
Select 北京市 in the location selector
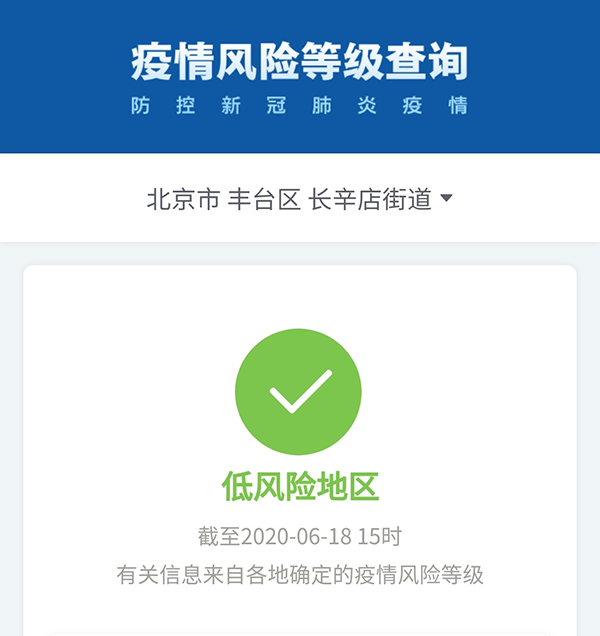(x=183, y=200)
